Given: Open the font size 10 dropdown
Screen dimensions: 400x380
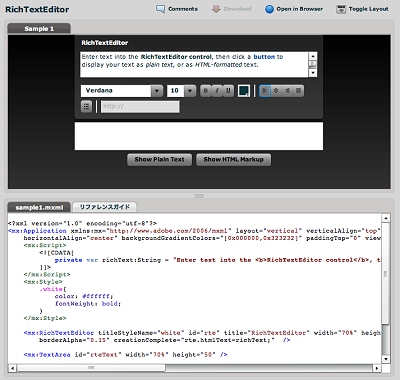Looking at the screenshot, I should click(181, 91).
